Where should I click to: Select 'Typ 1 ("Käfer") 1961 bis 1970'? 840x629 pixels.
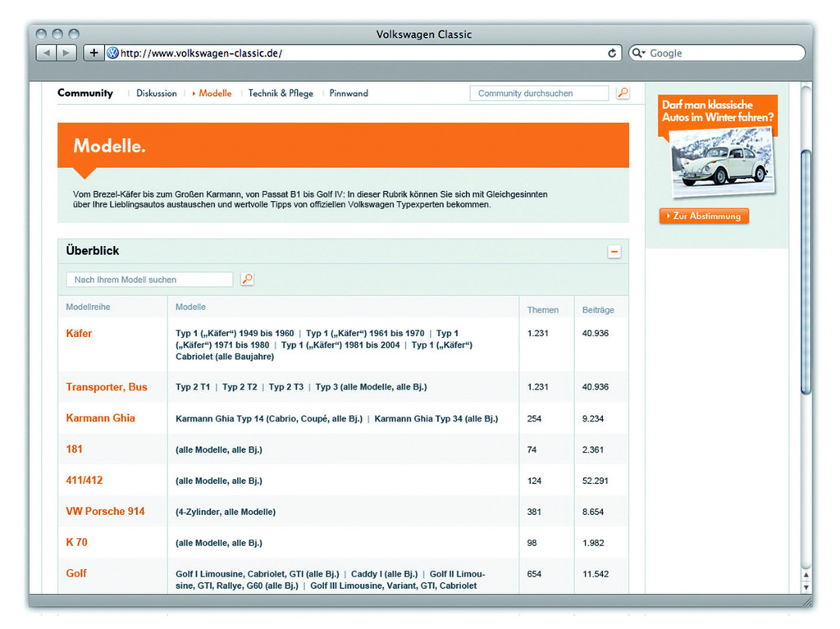tap(365, 333)
